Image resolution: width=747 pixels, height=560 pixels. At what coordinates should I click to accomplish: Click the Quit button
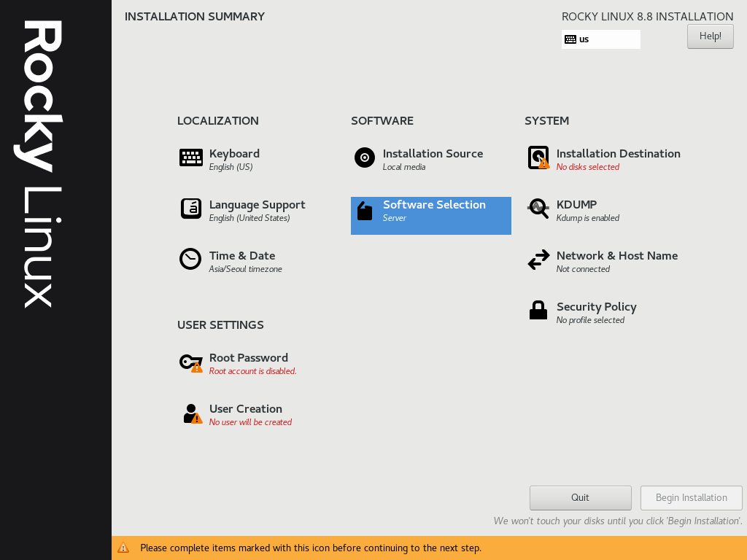coord(580,497)
